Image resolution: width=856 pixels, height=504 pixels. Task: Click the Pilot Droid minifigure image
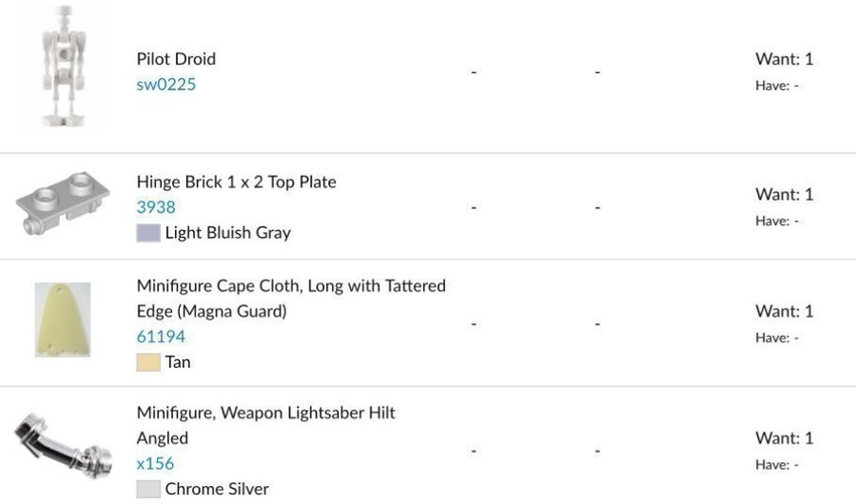click(63, 67)
